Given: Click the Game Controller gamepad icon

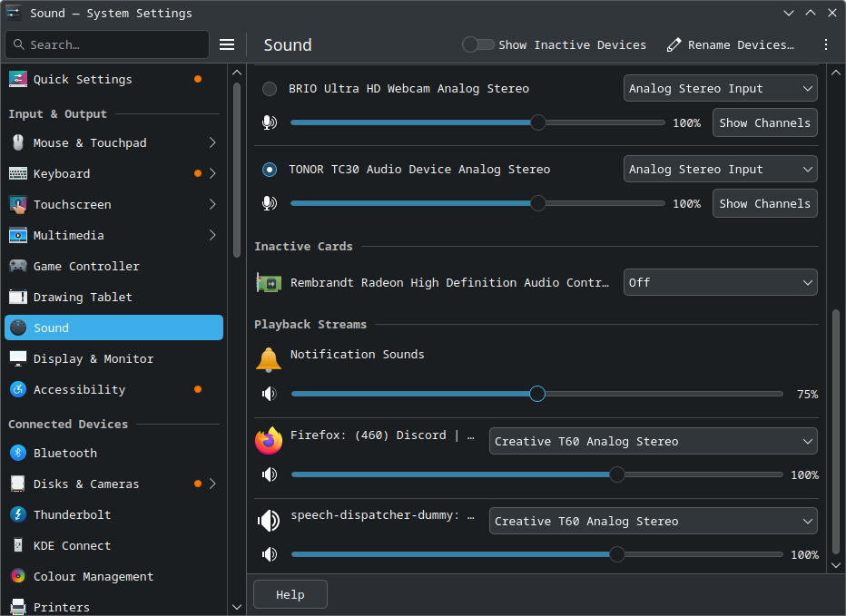Looking at the screenshot, I should (x=18, y=266).
